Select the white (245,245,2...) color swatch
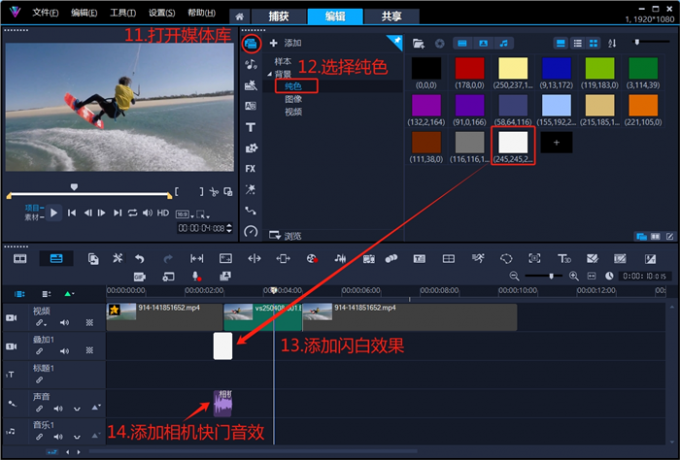 [x=513, y=142]
